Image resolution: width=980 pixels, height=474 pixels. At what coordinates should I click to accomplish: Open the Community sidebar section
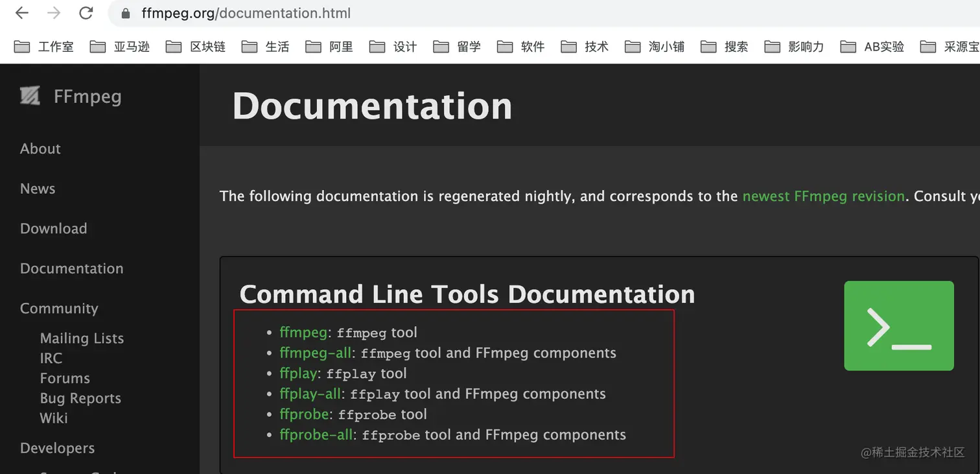59,309
